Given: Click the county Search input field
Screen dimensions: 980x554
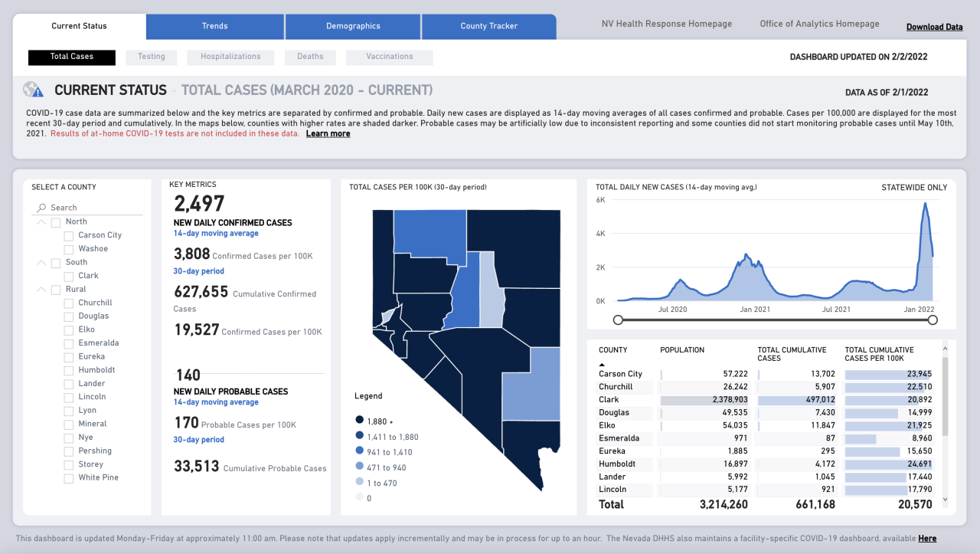Looking at the screenshot, I should [92, 208].
